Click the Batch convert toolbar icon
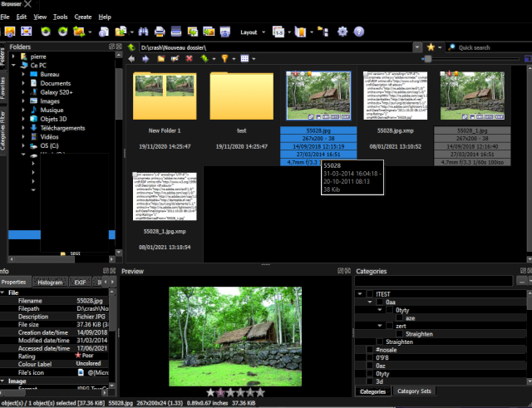The height and width of the screenshot is (408, 532). [x=192, y=32]
